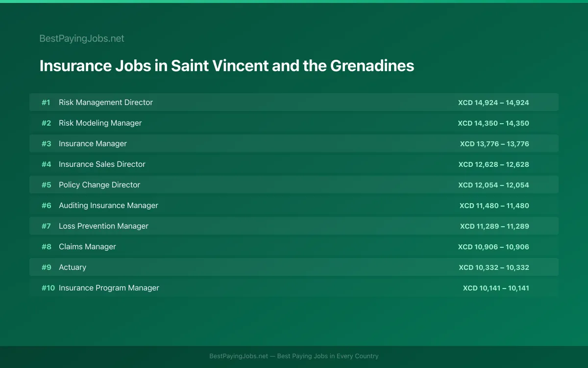Click the #2 rank number
This screenshot has height=368, width=588.
tap(46, 123)
